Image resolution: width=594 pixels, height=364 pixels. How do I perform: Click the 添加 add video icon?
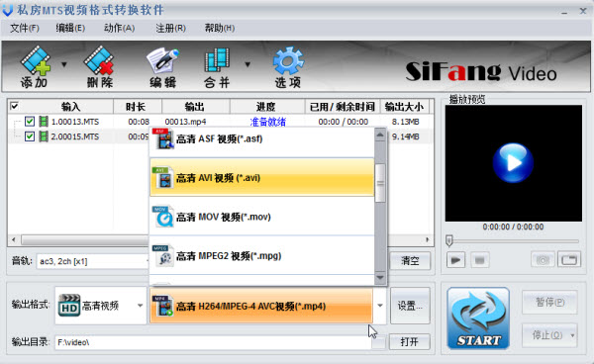tap(36, 66)
